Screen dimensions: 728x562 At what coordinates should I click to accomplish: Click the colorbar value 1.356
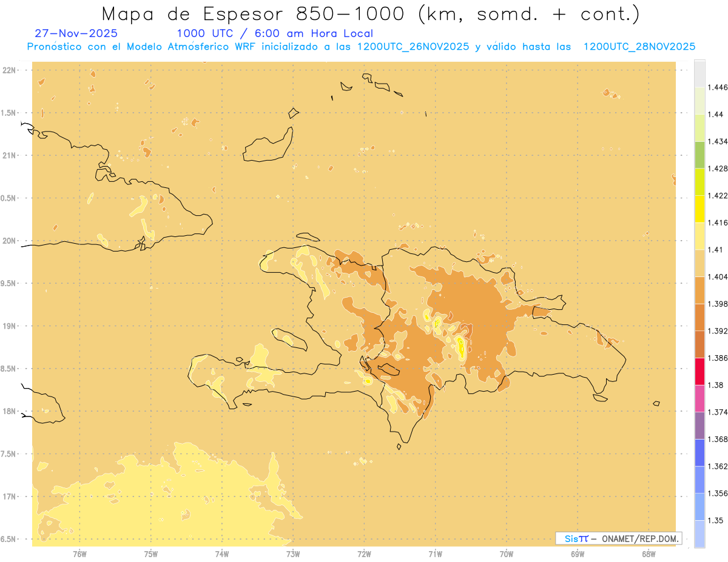(717, 493)
